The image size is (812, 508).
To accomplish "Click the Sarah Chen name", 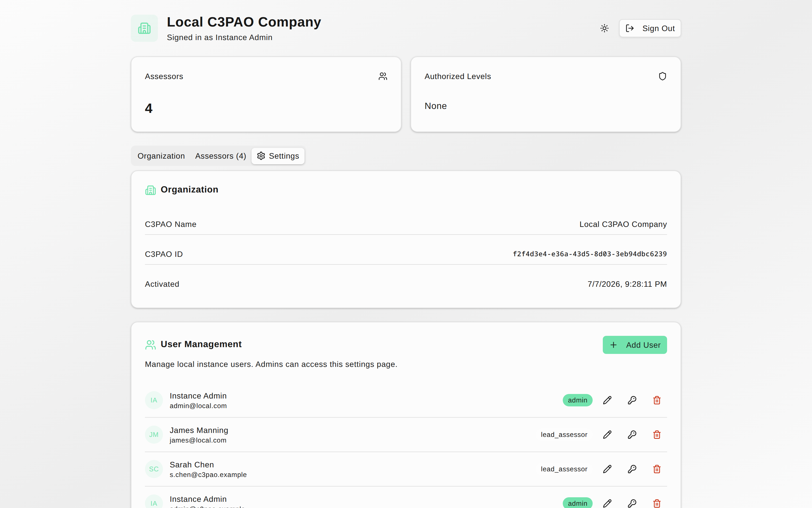I will [192, 465].
